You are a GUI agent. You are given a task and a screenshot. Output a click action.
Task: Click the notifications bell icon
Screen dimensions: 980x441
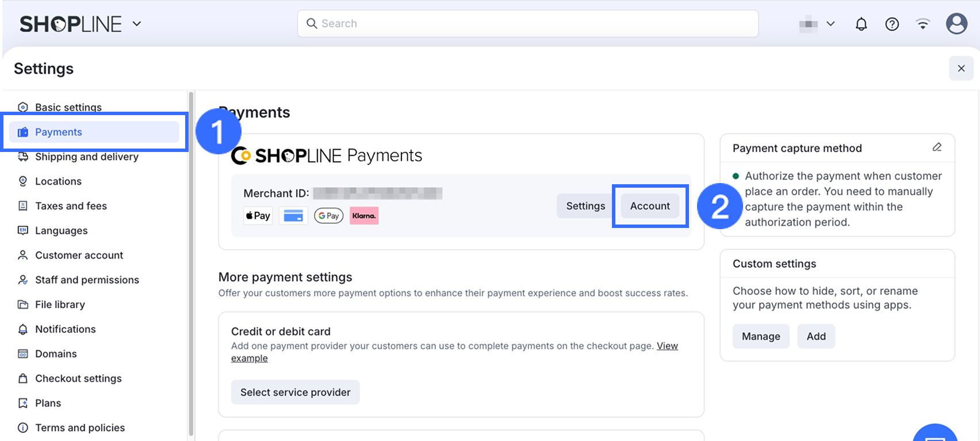click(x=861, y=24)
